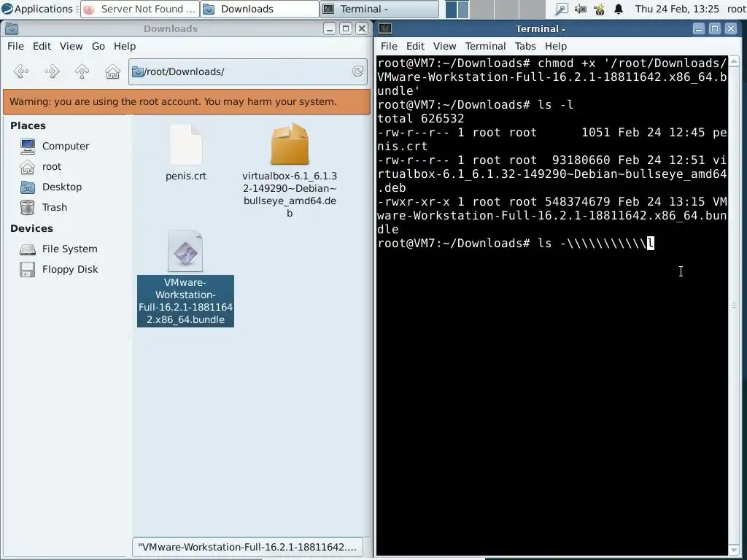The width and height of the screenshot is (747, 560).
Task: Open Help menu in Terminal window
Action: click(x=555, y=46)
